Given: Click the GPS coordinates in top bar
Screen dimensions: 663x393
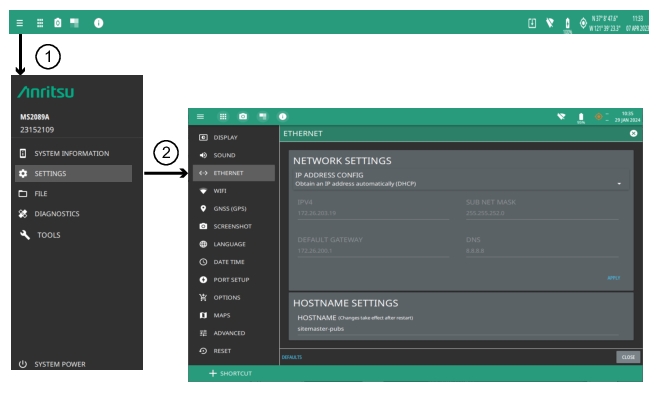Looking at the screenshot, I should point(605,23).
